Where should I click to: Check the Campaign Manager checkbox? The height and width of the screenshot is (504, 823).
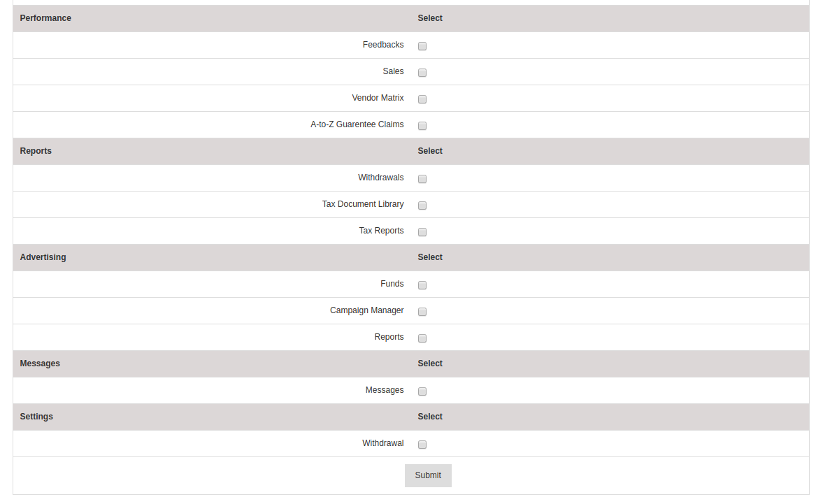[422, 312]
